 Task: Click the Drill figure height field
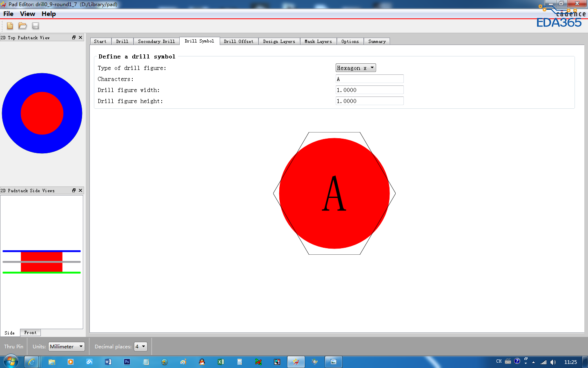click(370, 101)
